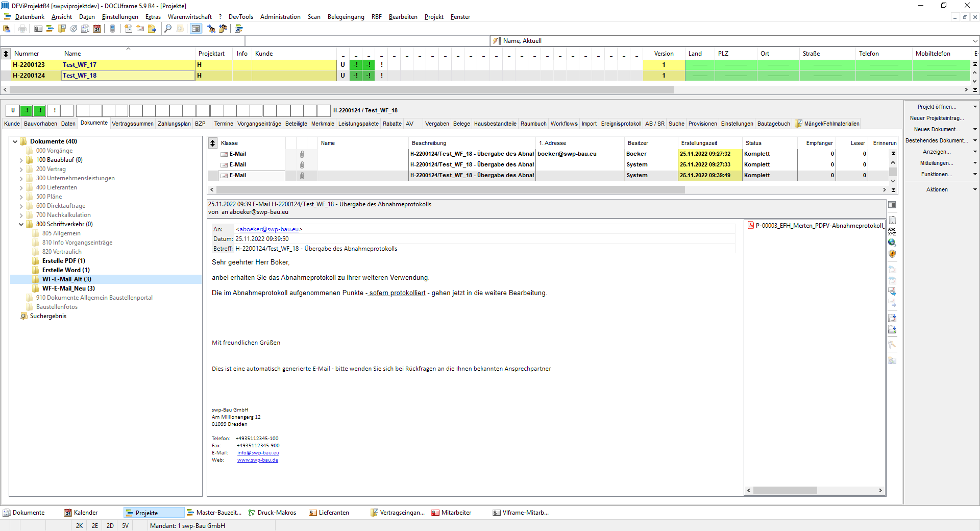Click the Projekt öffnen button
Viewport: 980px width, 531px height.
point(937,107)
